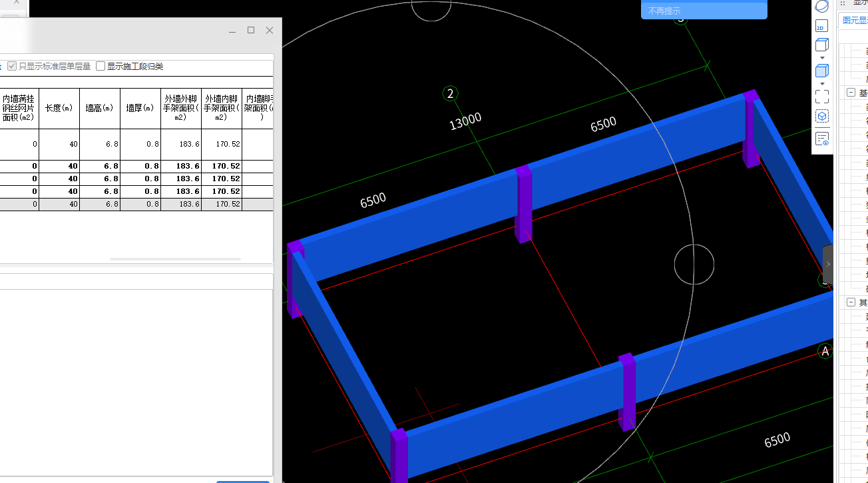The width and height of the screenshot is (868, 483).
Task: Activate the orbit rotate view icon
Action: click(x=822, y=6)
